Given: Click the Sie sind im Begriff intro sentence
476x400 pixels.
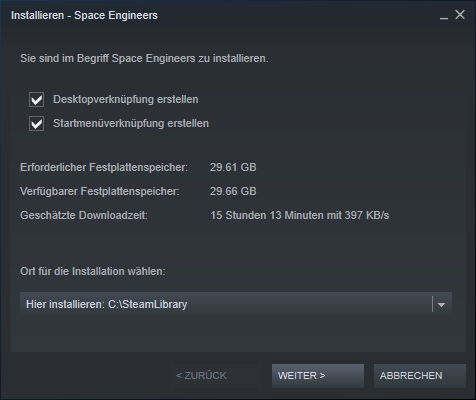Looking at the screenshot, I should coord(144,58).
